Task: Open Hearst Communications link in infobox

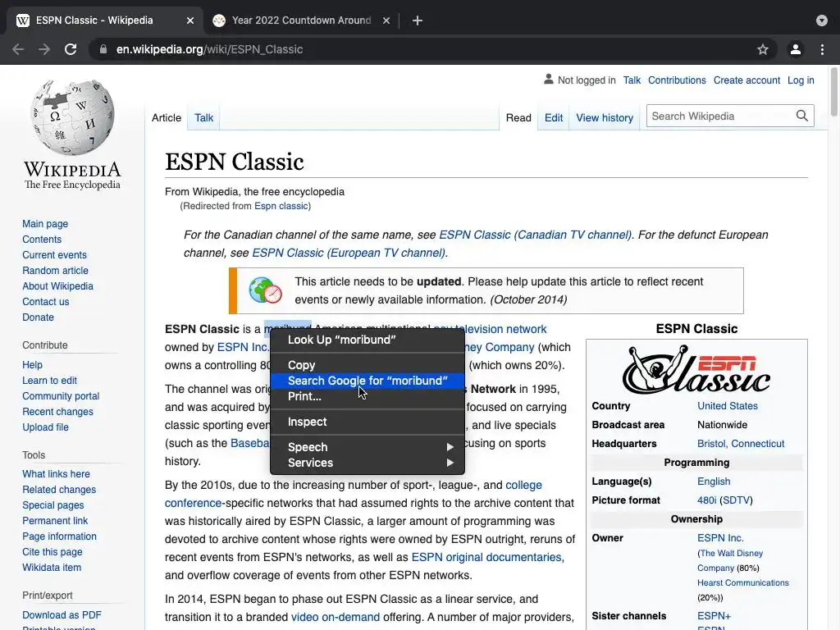Action: 742,582
